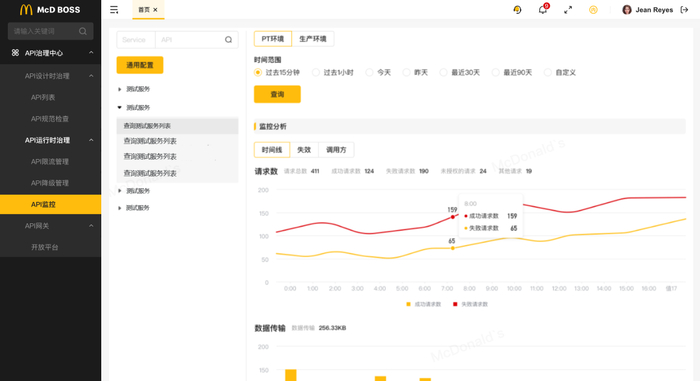Viewport: 700px width, 381px height.
Task: Go to API限流管理 page
Action: pyautogui.click(x=50, y=162)
